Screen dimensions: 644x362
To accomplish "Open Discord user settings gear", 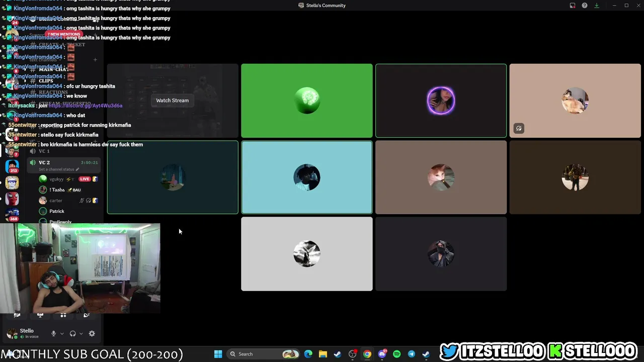I will (92, 334).
